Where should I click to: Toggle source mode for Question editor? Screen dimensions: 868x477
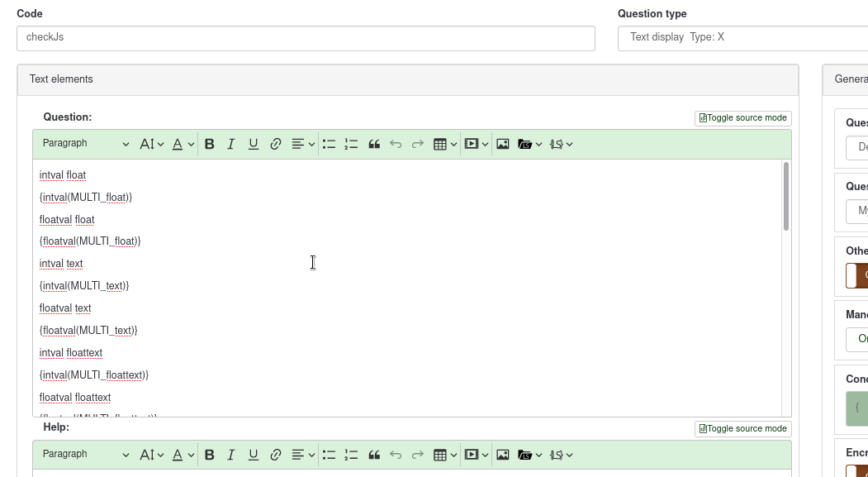click(x=743, y=118)
